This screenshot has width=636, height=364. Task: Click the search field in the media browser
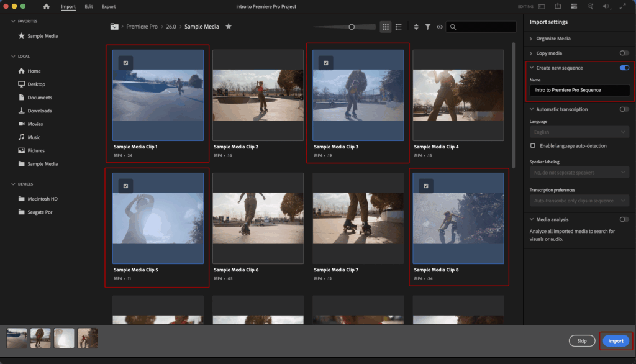(481, 27)
